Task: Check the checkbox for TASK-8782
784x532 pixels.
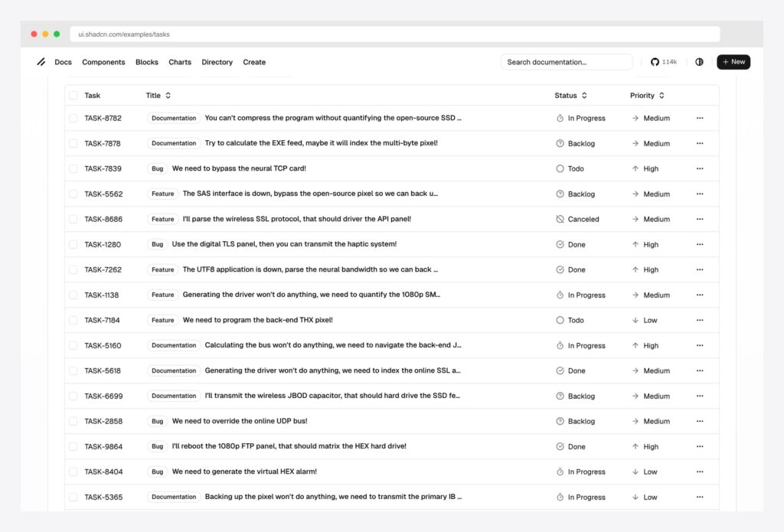Action: (73, 118)
